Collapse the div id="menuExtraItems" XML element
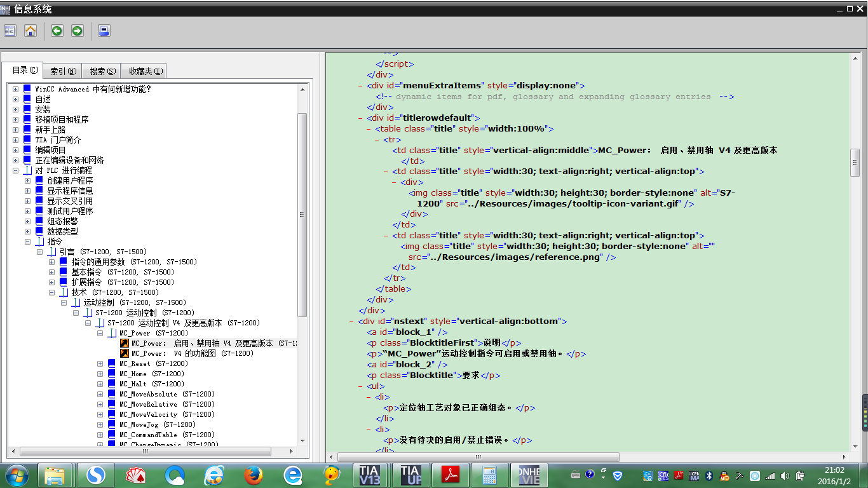This screenshot has height=488, width=868. tap(361, 85)
